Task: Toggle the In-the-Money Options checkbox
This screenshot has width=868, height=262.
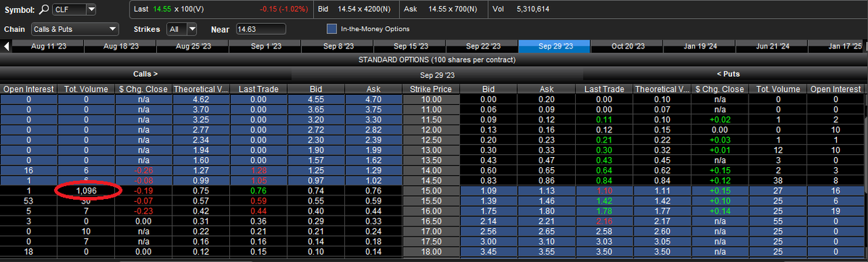Action: (332, 30)
